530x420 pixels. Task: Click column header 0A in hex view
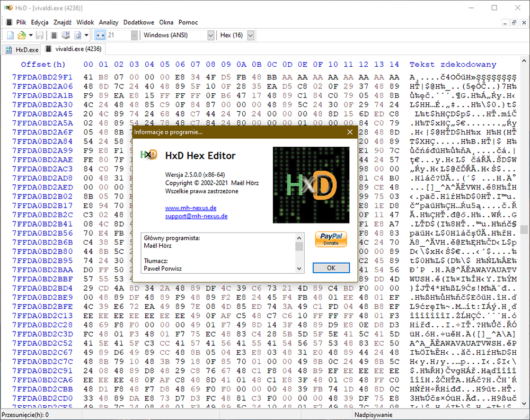coord(241,64)
